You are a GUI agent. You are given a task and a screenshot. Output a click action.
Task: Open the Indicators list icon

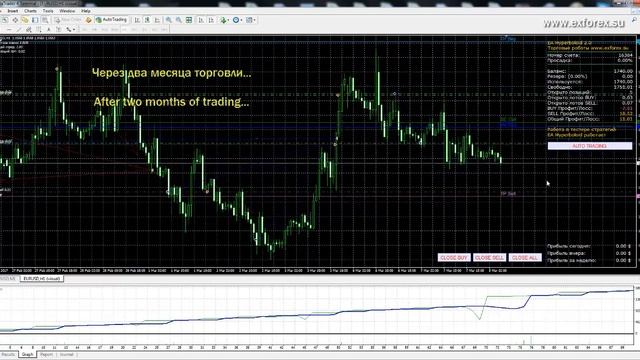click(223, 20)
